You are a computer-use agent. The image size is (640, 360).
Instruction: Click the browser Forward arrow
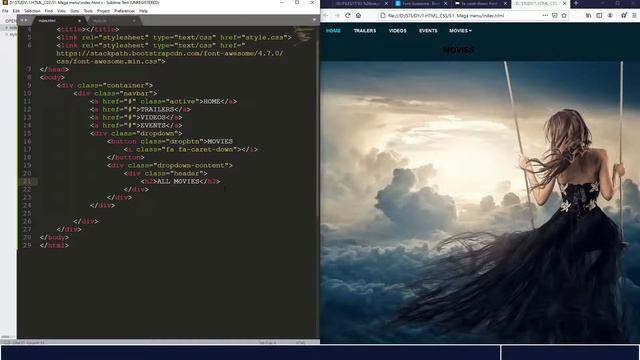(x=337, y=16)
